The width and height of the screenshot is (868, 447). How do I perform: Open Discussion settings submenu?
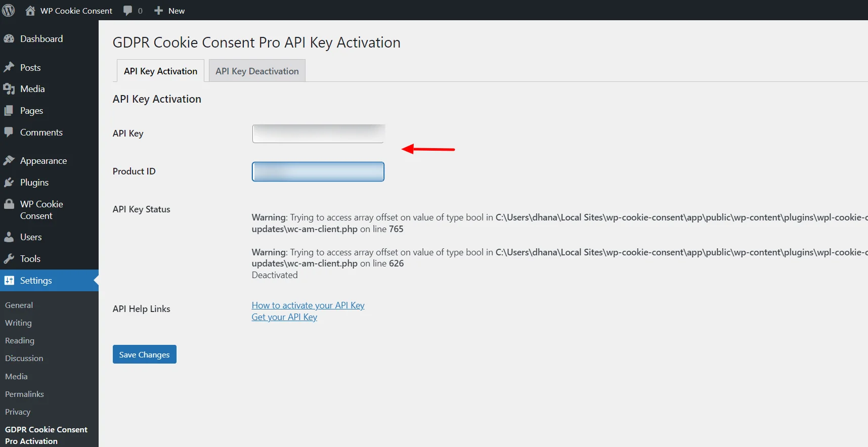[24, 359]
